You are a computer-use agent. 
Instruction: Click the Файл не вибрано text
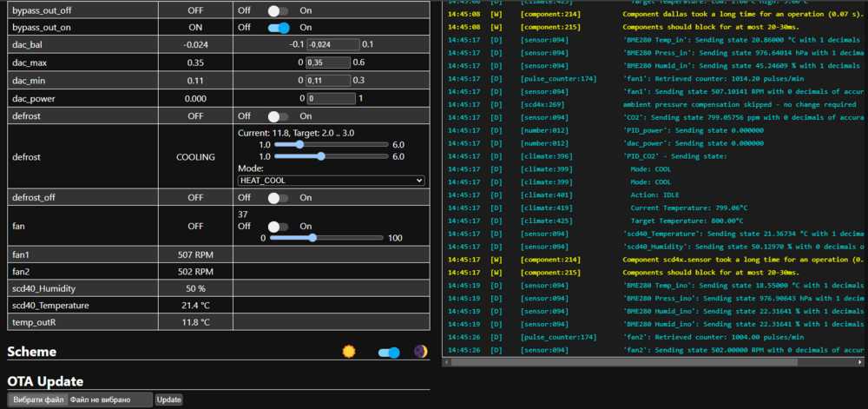click(101, 399)
